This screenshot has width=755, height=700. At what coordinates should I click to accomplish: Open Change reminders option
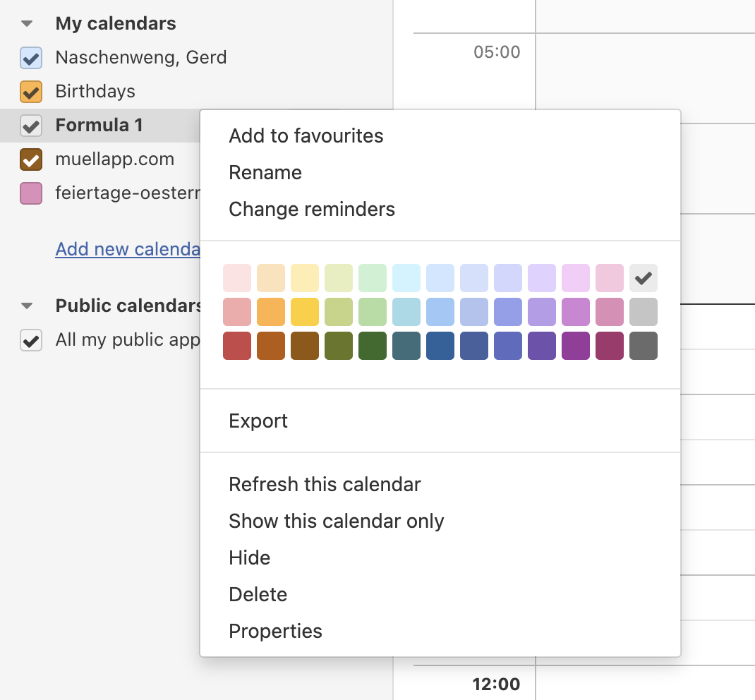(x=312, y=210)
